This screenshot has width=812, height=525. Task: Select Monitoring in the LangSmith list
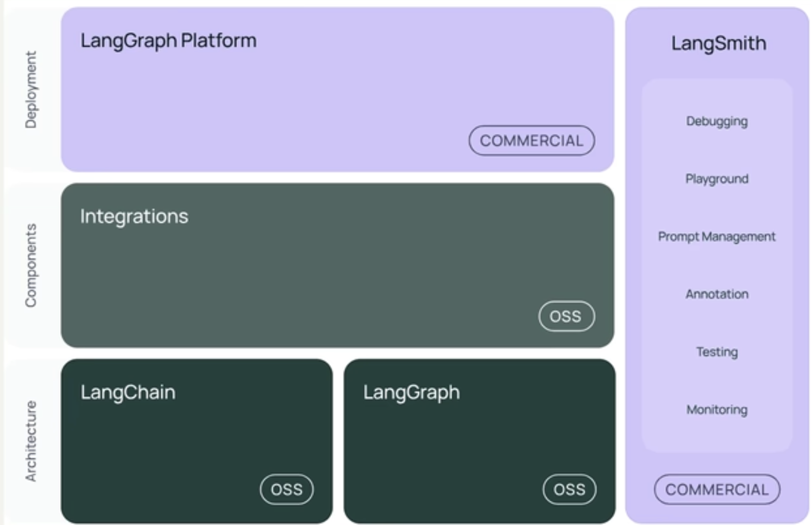pos(717,410)
